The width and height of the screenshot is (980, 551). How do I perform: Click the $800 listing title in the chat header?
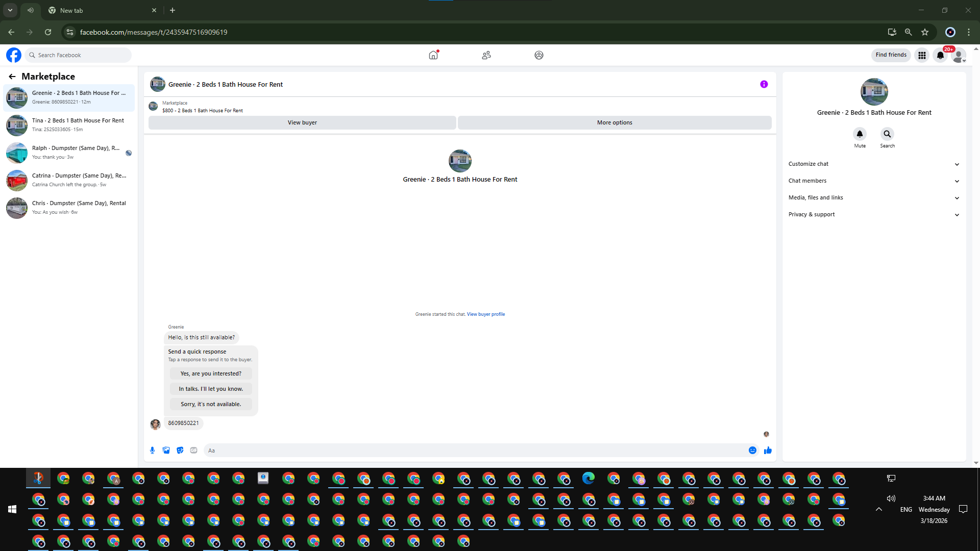(203, 111)
